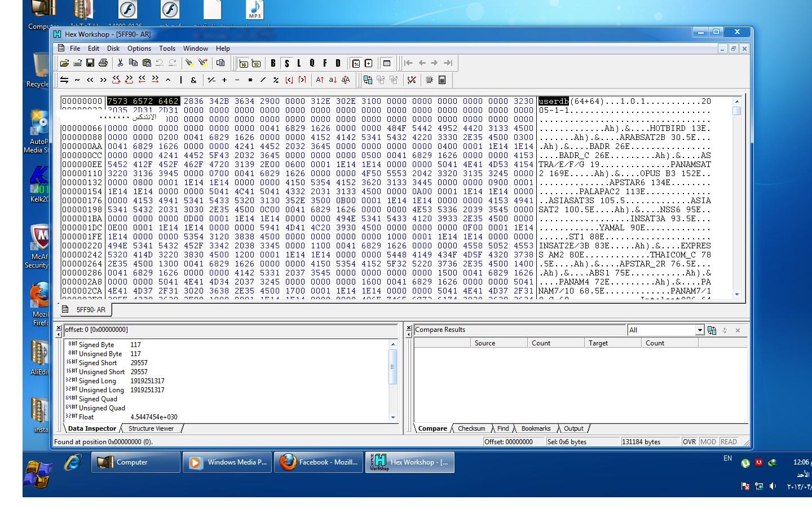Switch to the Structure Viewer tab
Image resolution: width=812 pixels, height=508 pixels.
click(x=151, y=428)
